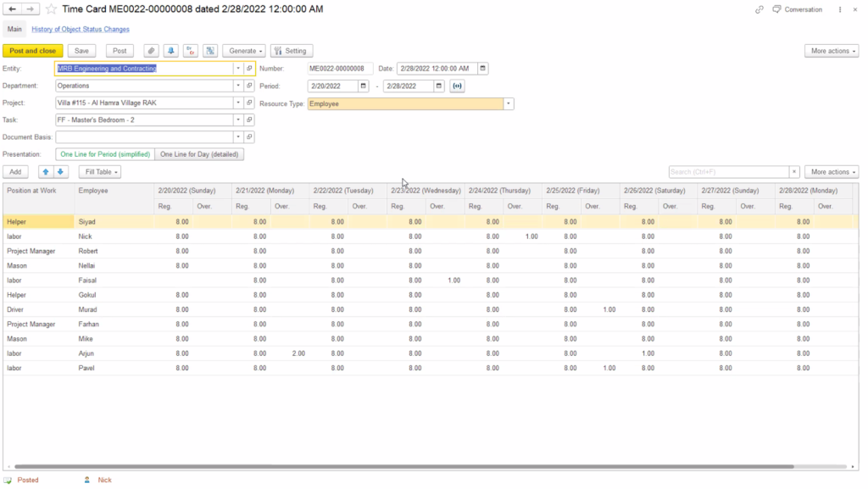Select the employee cell Siyad
The height and width of the screenshot is (489, 868).
click(x=114, y=222)
